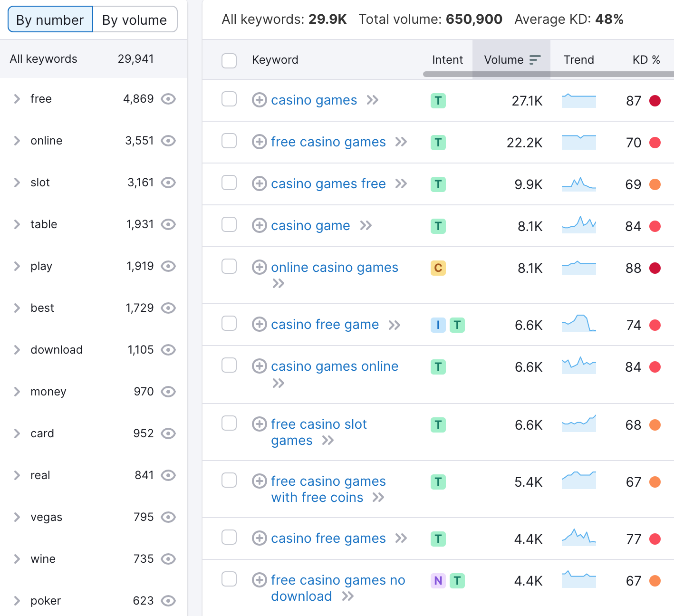Click the informational "I" badge on "casino free game"

coord(438,325)
